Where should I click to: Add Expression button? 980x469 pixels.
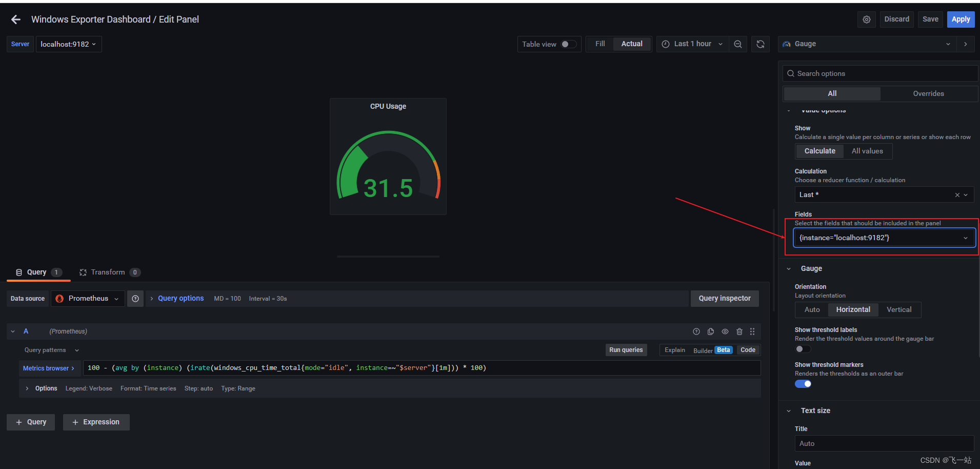pos(96,422)
